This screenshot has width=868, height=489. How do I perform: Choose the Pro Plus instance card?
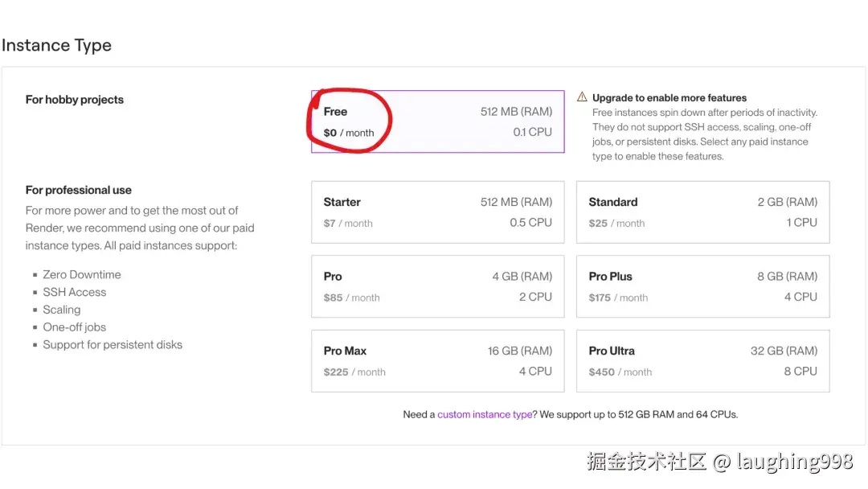702,286
